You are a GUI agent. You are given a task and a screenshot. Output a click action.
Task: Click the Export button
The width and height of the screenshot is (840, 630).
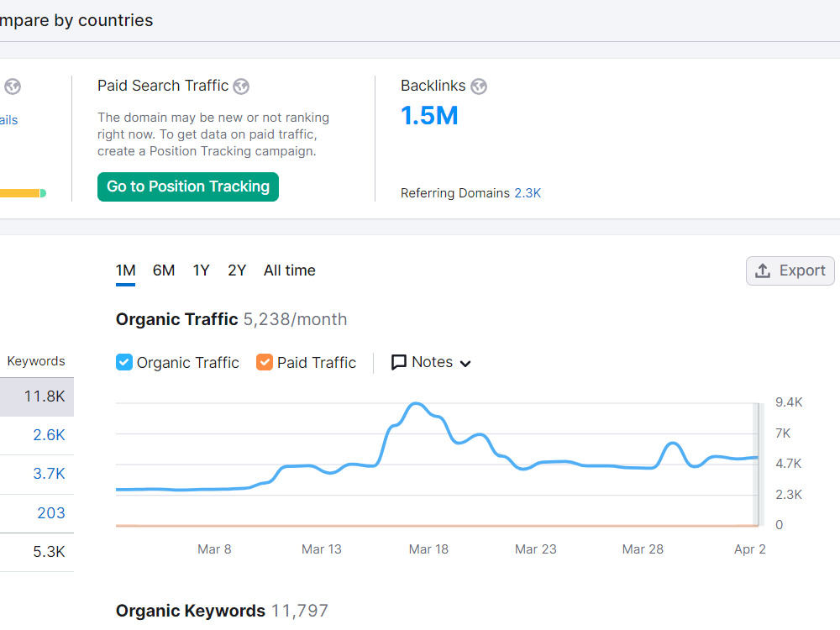(x=790, y=270)
